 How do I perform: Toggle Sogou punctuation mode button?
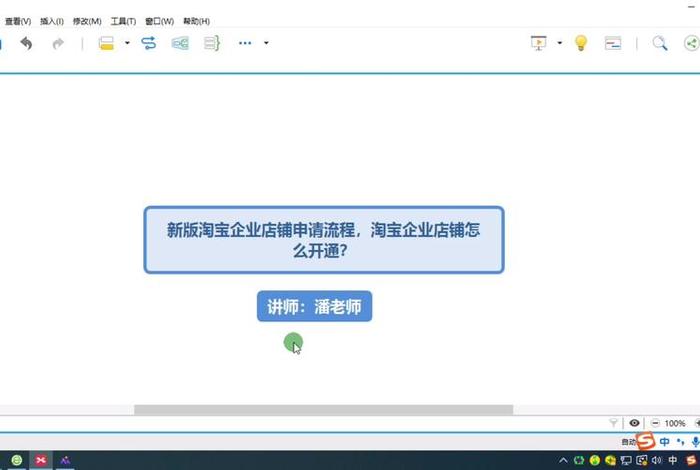(681, 442)
